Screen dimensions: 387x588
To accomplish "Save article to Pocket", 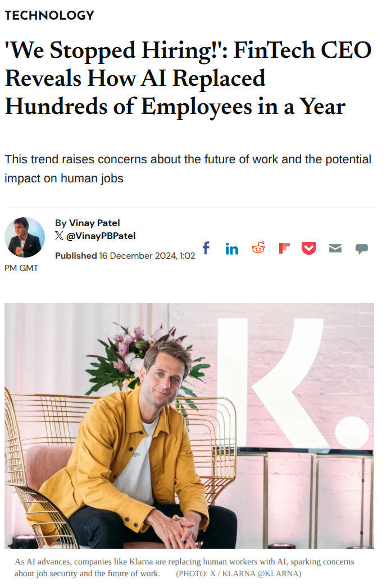I will point(309,248).
